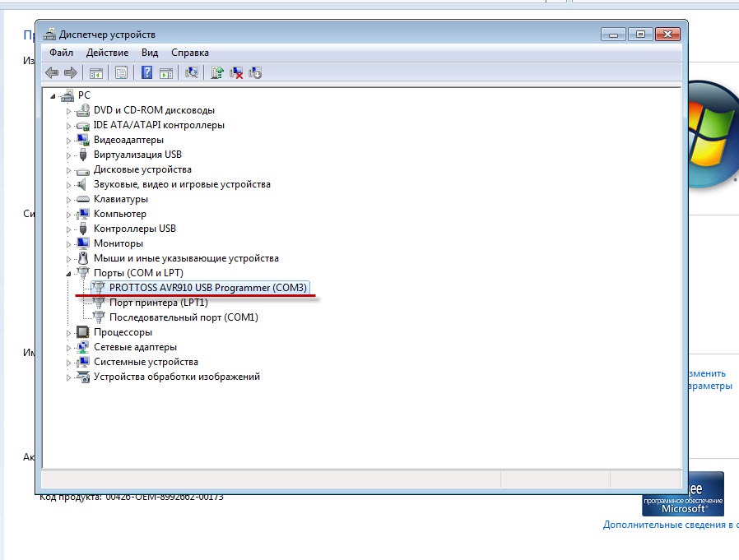
Task: Collapse the Порты (COM и LPT) node
Action: point(69,273)
